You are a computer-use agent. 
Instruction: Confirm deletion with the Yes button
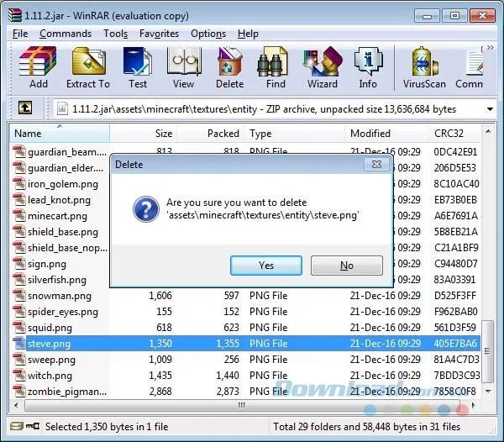266,266
